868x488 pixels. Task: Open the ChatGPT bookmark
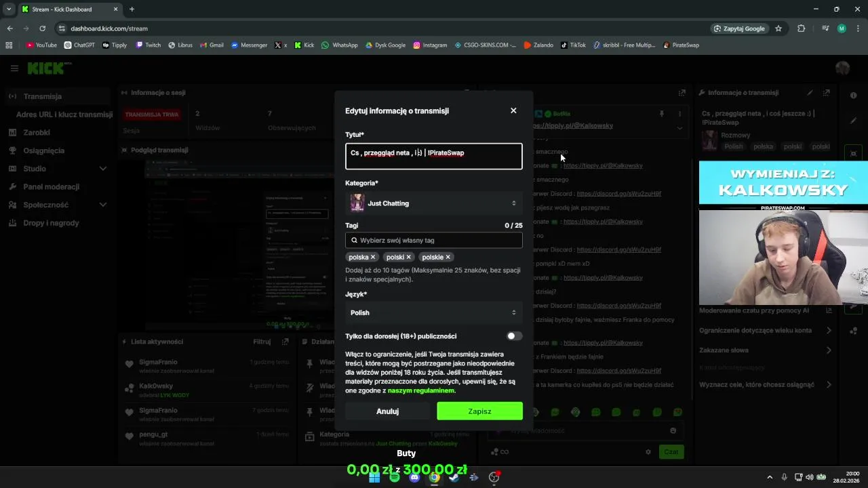79,45
